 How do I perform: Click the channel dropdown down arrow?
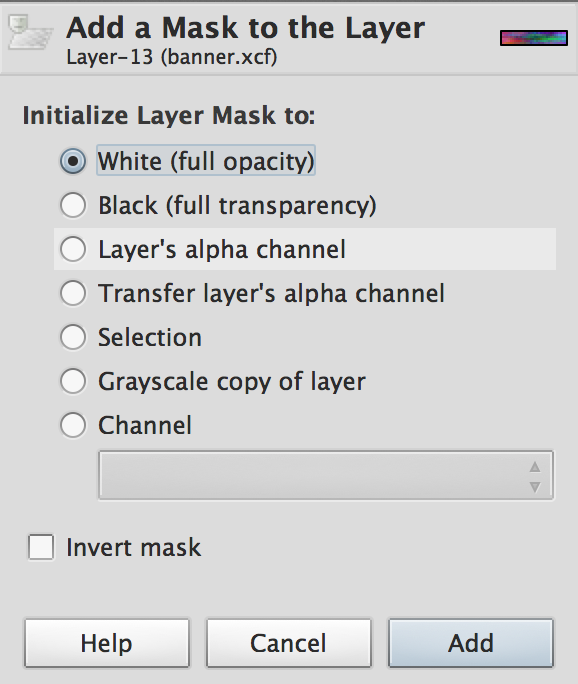point(535,486)
